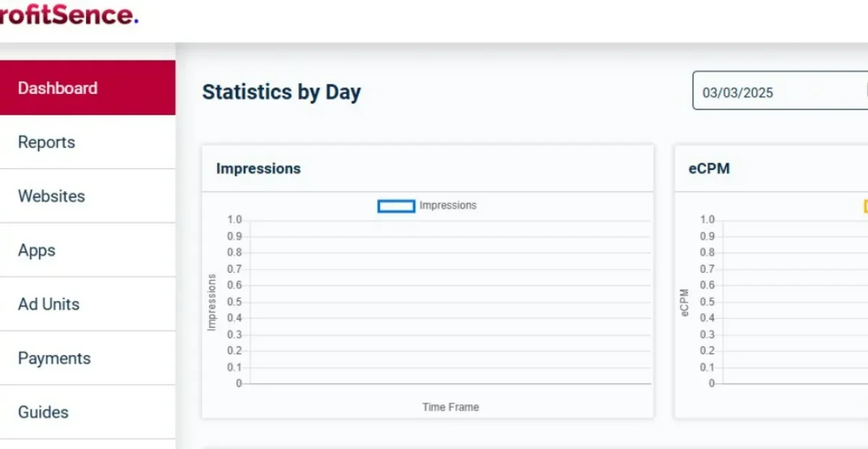Open the Guides section
The width and height of the screenshot is (868, 449).
click(x=88, y=412)
